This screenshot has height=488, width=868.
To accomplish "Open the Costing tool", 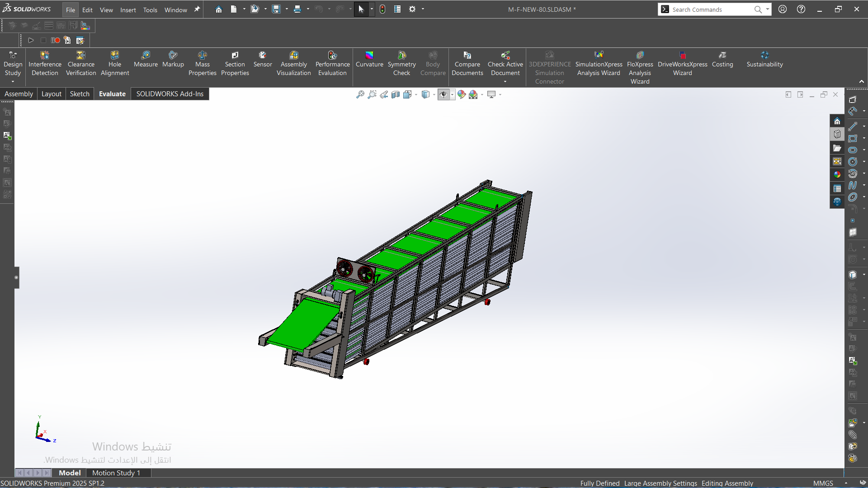I will point(722,59).
